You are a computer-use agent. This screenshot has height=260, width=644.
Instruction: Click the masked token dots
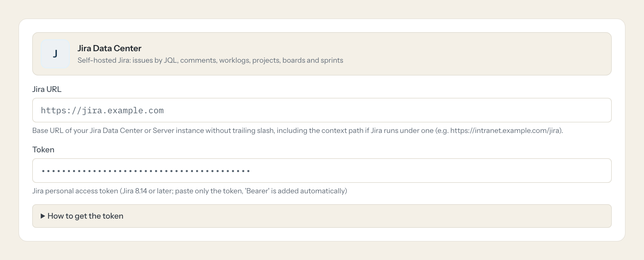(x=146, y=171)
